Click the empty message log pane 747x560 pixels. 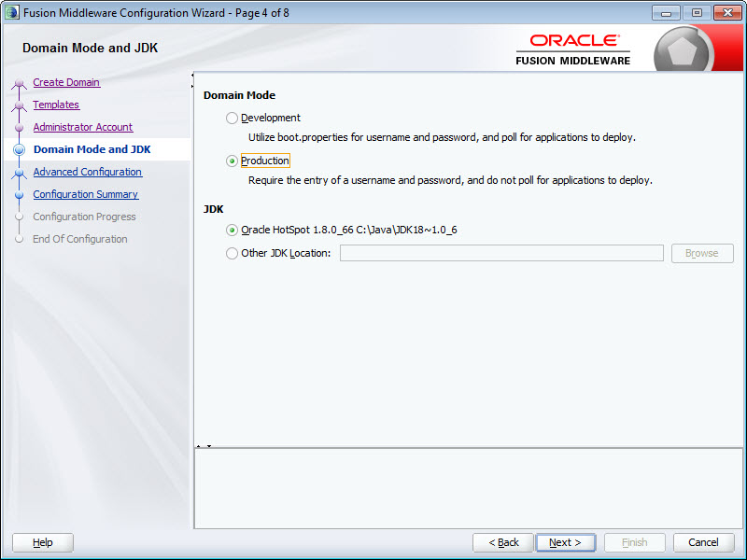coord(469,488)
